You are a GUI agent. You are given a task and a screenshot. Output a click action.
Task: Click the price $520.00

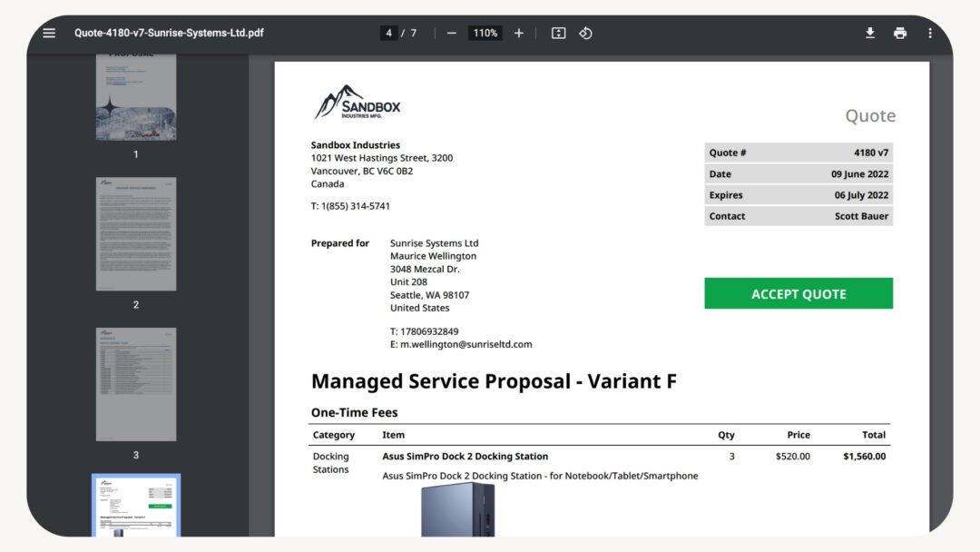792,457
